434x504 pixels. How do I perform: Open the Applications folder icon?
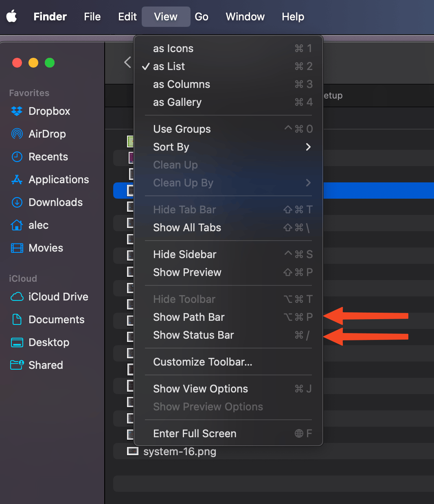17,180
